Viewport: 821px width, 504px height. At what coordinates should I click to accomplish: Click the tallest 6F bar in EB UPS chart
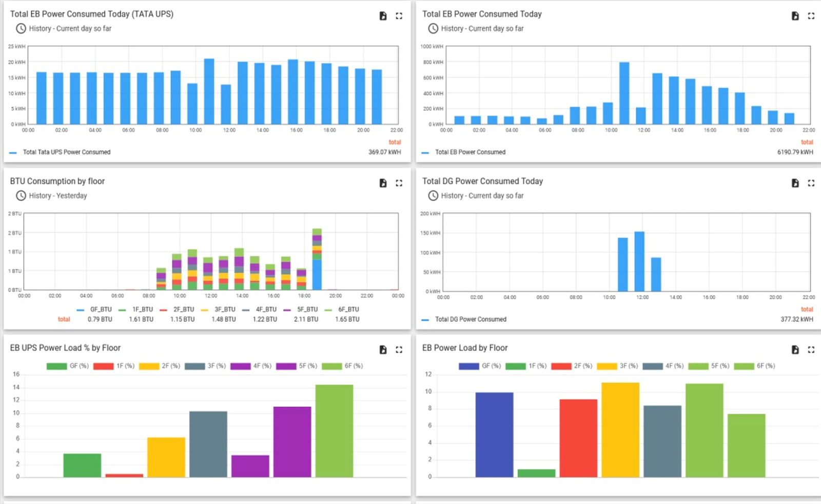pos(334,431)
